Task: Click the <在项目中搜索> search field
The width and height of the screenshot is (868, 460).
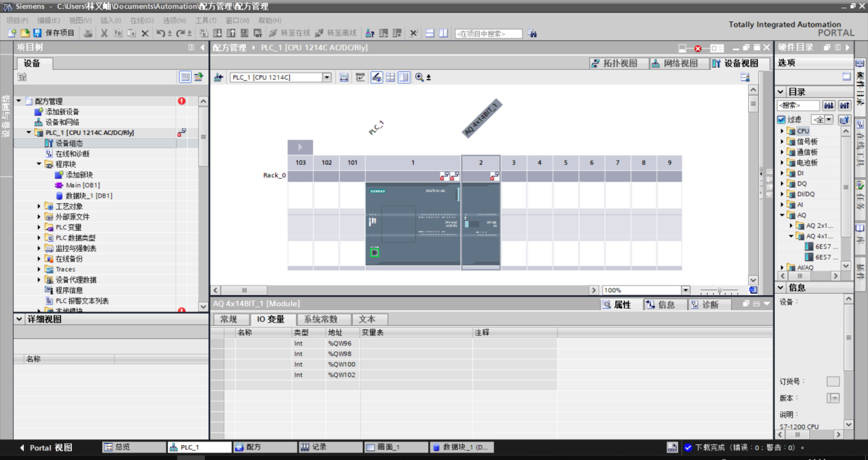Action: pyautogui.click(x=488, y=34)
